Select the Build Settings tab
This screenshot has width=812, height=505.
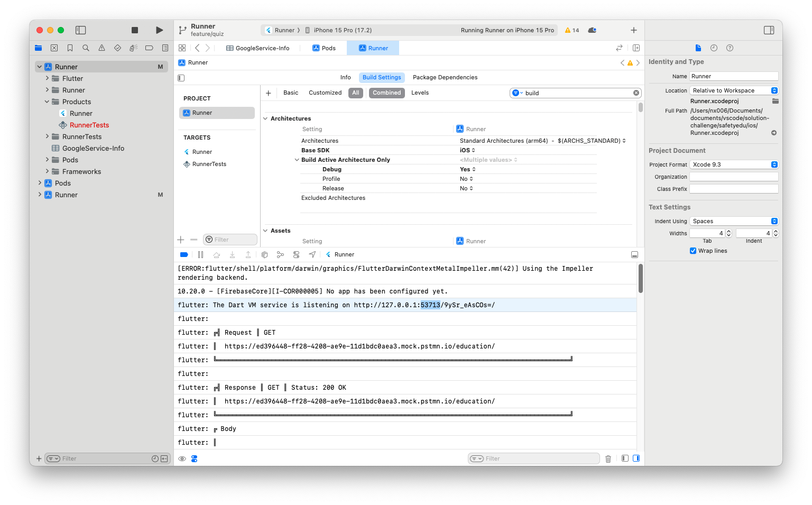click(382, 77)
